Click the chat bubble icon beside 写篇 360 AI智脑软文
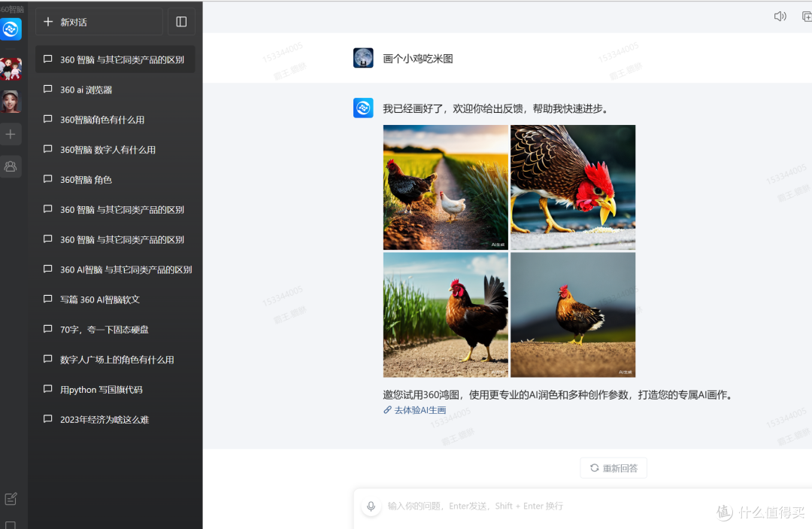Viewport: 812px width, 529px height. (47, 299)
